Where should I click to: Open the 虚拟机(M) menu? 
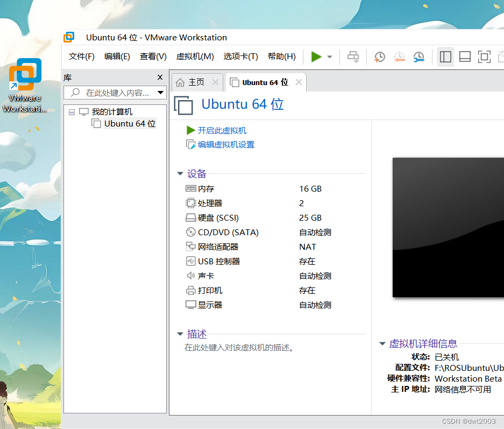[x=195, y=57]
